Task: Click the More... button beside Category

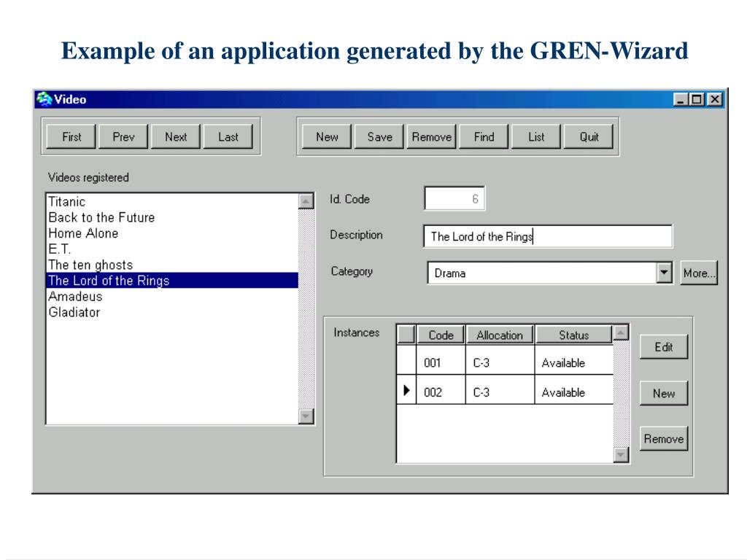Action: pyautogui.click(x=699, y=273)
